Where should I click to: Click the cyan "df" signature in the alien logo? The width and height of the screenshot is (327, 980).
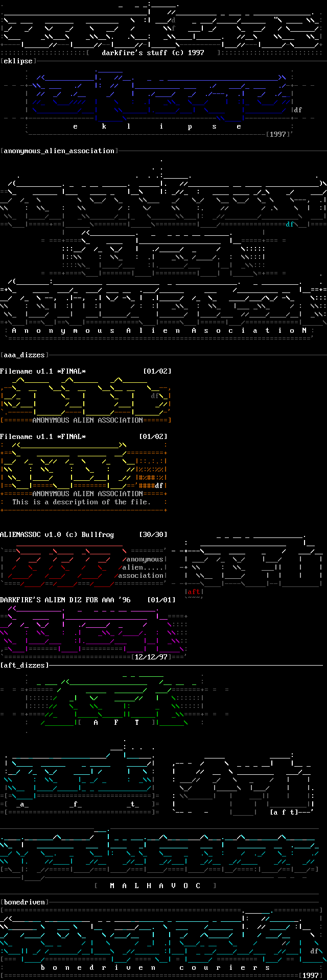290,224
